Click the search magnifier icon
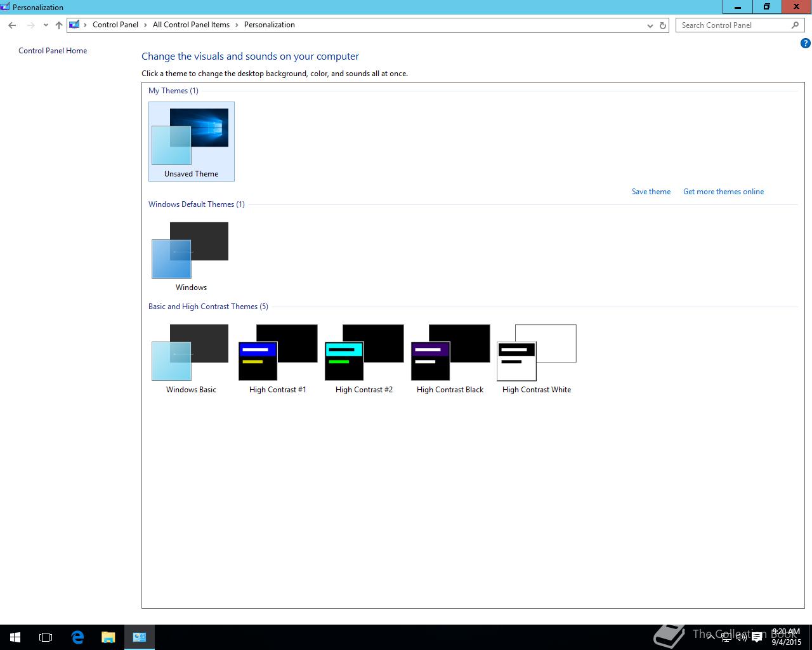 [x=795, y=25]
